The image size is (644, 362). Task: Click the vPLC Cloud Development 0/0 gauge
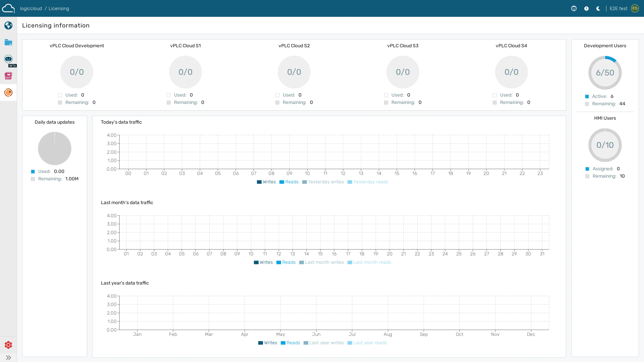tap(77, 72)
